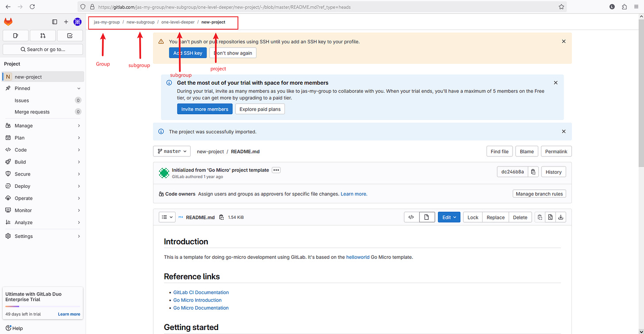Toggle the sidebar collapse icon
Screen dimensions: 644x334
coord(55,22)
